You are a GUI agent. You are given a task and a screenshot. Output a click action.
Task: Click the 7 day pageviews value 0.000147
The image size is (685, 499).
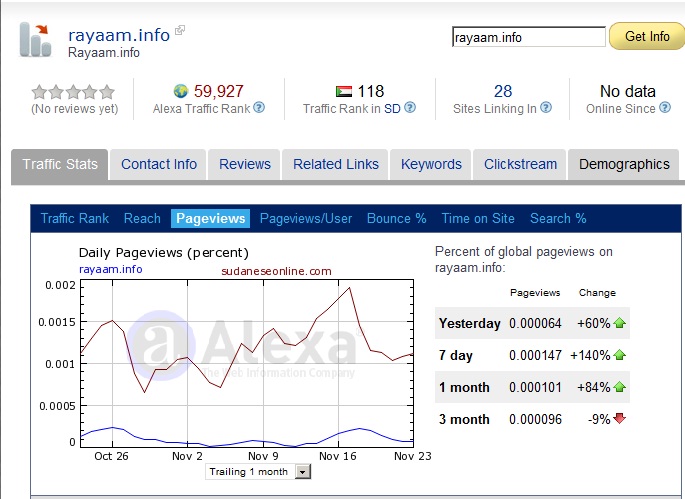point(535,355)
